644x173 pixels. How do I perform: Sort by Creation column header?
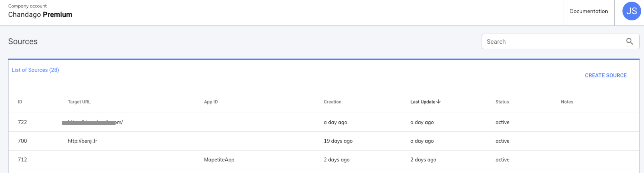coord(332,102)
